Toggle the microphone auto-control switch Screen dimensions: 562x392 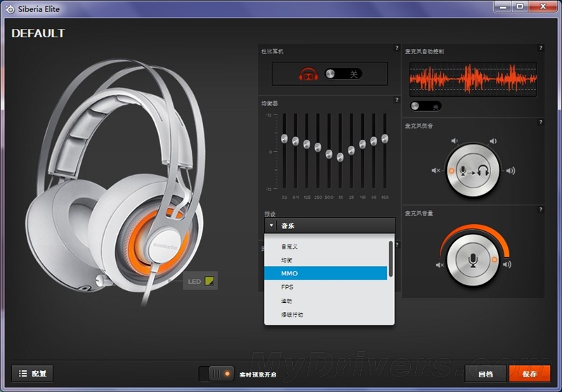pos(426,105)
